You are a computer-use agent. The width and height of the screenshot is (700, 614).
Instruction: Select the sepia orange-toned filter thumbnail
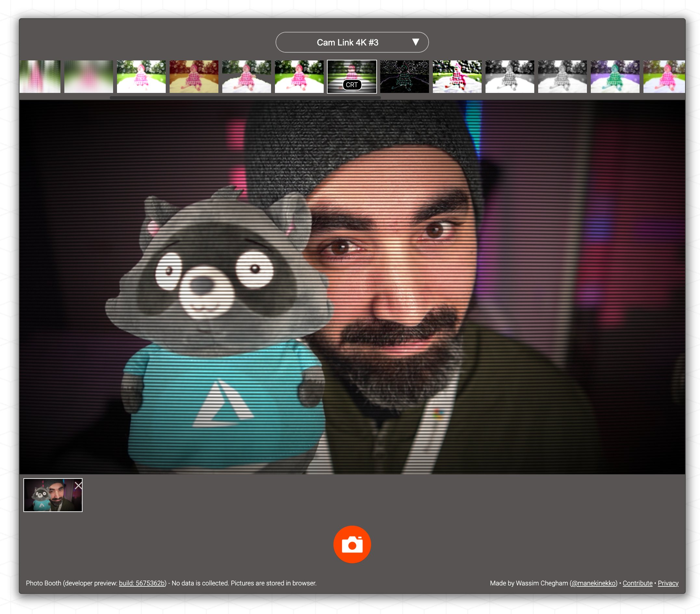click(194, 77)
